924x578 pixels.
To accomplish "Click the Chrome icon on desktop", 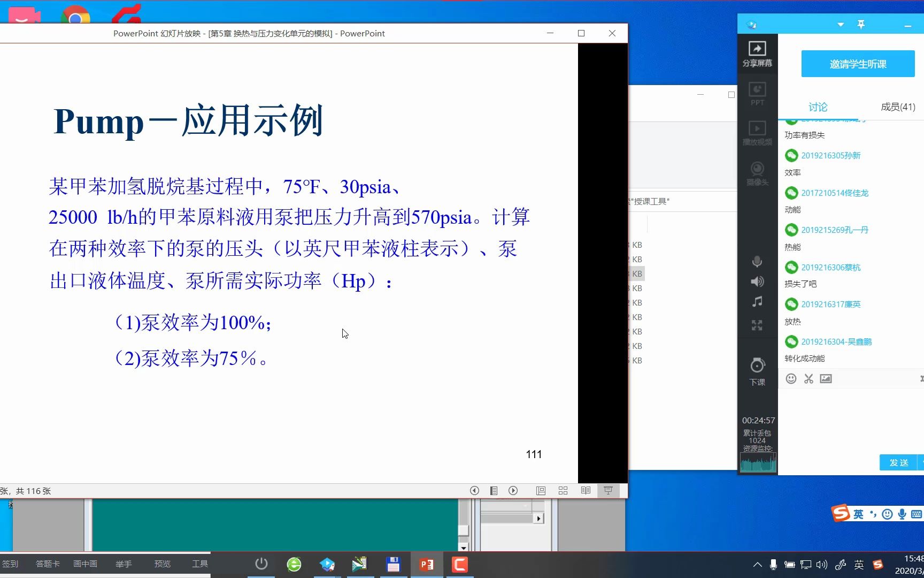I will pyautogui.click(x=75, y=15).
